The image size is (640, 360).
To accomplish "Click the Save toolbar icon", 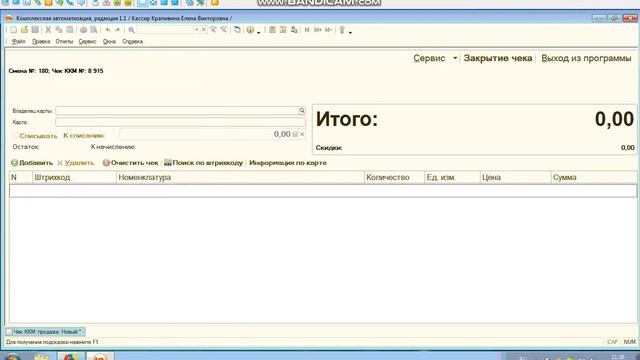I will pyautogui.click(x=35, y=30).
